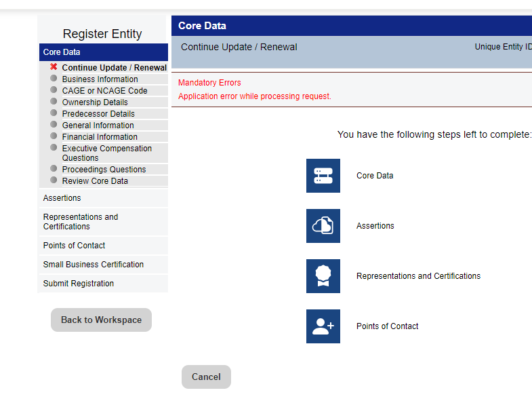Image resolution: width=532 pixels, height=420 pixels.
Task: Click the Assertions cloud document icon tile
Action: click(323, 226)
